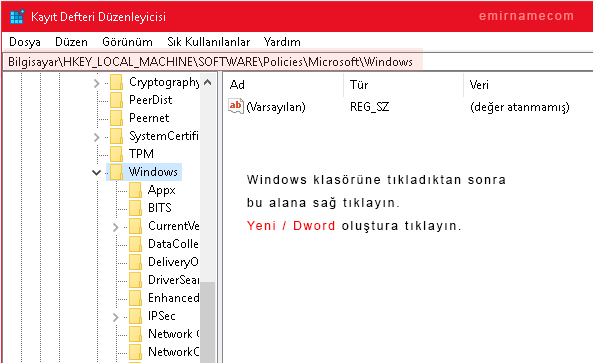
Task: Click the Appx folder icon
Action: [135, 190]
